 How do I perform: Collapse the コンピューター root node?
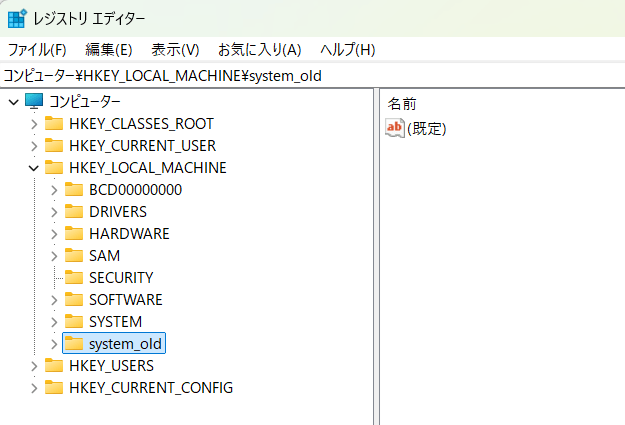pos(13,102)
